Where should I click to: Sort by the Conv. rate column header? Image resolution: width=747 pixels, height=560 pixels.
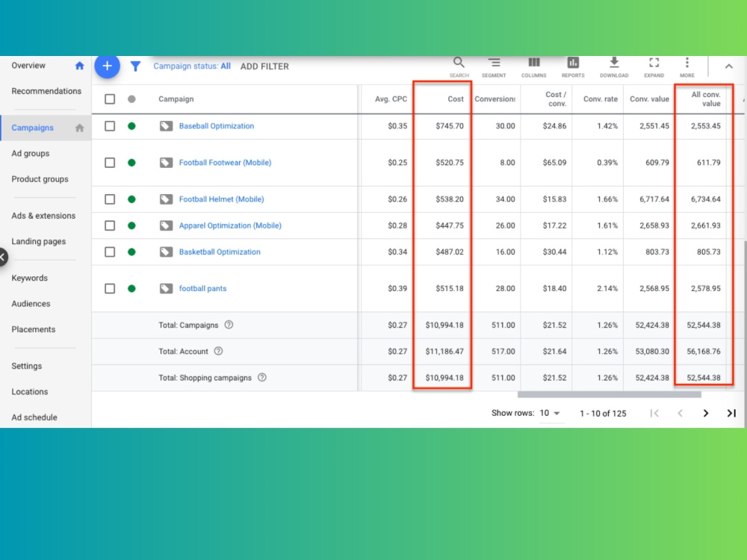tap(601, 99)
